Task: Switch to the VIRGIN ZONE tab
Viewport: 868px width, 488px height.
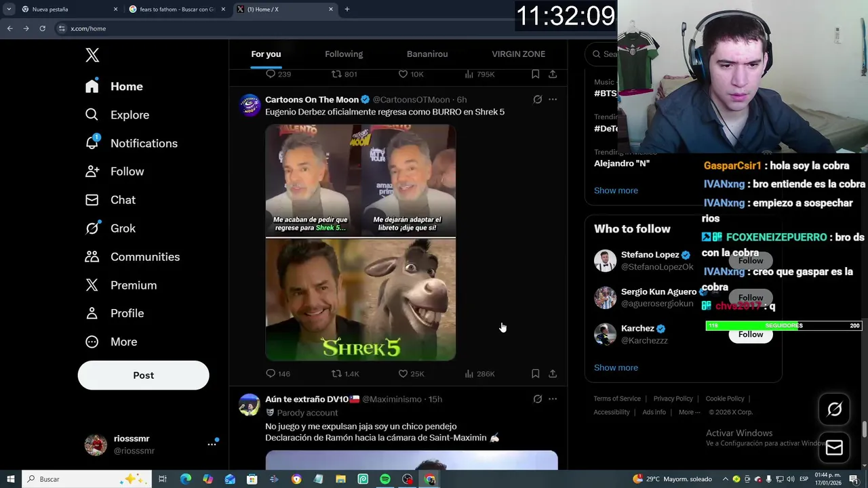Action: pos(518,54)
